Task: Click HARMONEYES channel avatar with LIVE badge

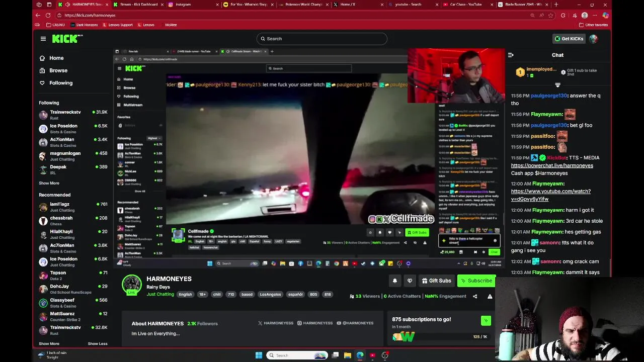Action: pos(132,285)
